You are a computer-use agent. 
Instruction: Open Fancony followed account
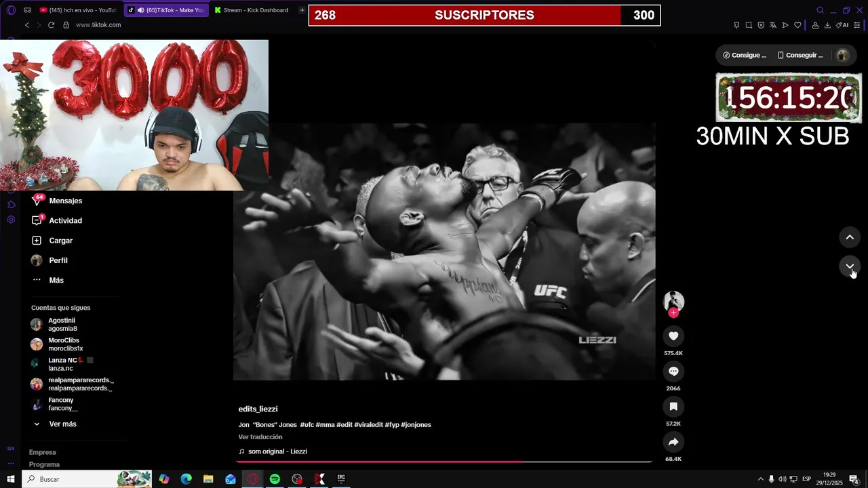(x=61, y=404)
